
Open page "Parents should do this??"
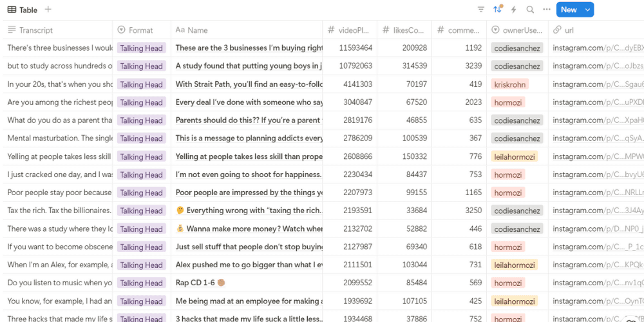[248, 120]
